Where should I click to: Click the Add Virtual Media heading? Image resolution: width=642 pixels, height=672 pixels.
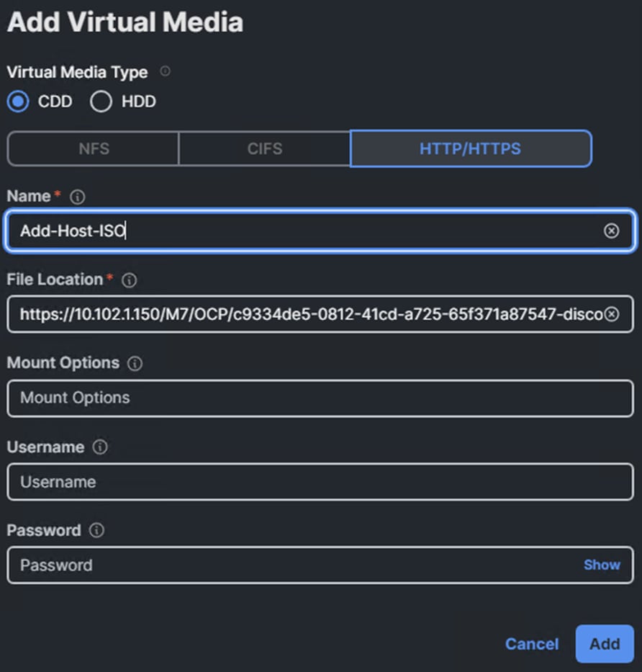tap(125, 22)
